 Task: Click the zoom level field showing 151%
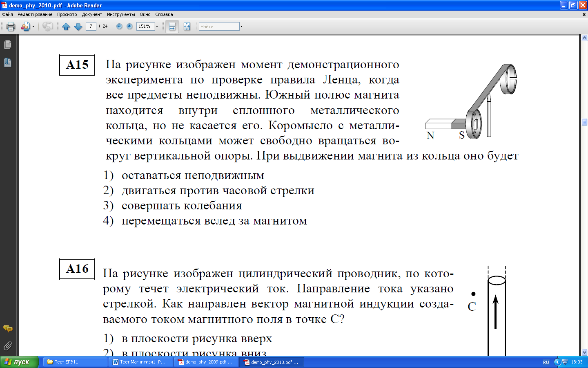[145, 26]
